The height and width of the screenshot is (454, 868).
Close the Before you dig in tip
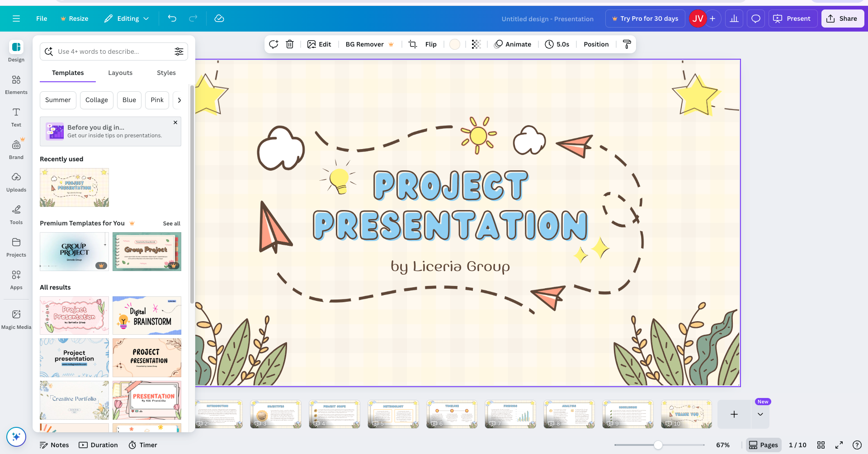(x=175, y=122)
